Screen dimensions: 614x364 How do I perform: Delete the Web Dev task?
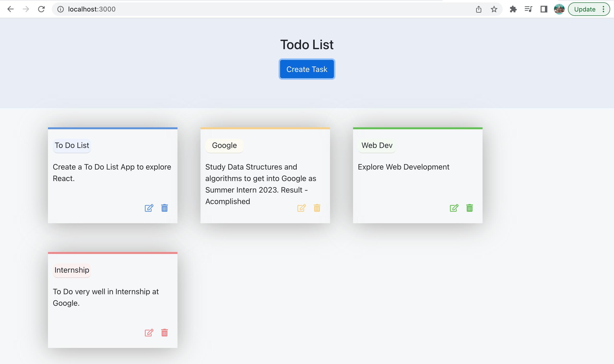(469, 208)
